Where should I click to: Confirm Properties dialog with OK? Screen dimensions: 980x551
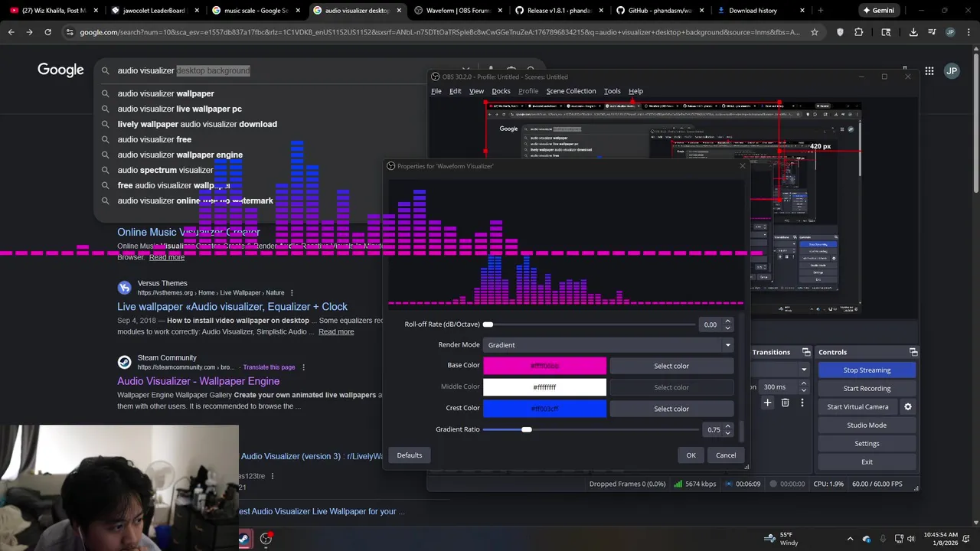coord(691,455)
